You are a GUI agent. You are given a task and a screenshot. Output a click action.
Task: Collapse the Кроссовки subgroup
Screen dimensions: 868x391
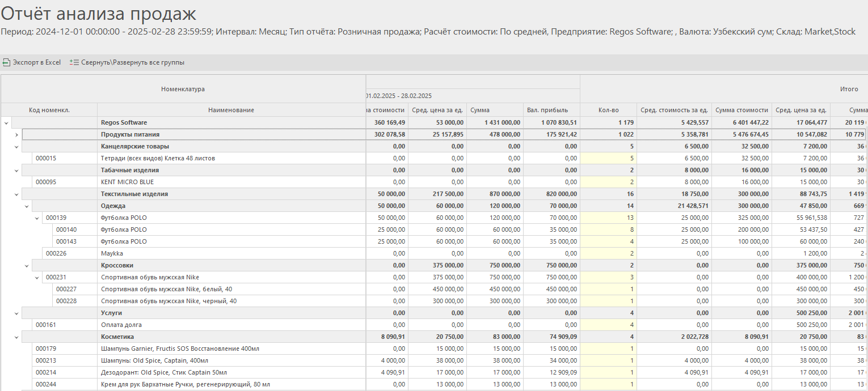click(x=27, y=265)
